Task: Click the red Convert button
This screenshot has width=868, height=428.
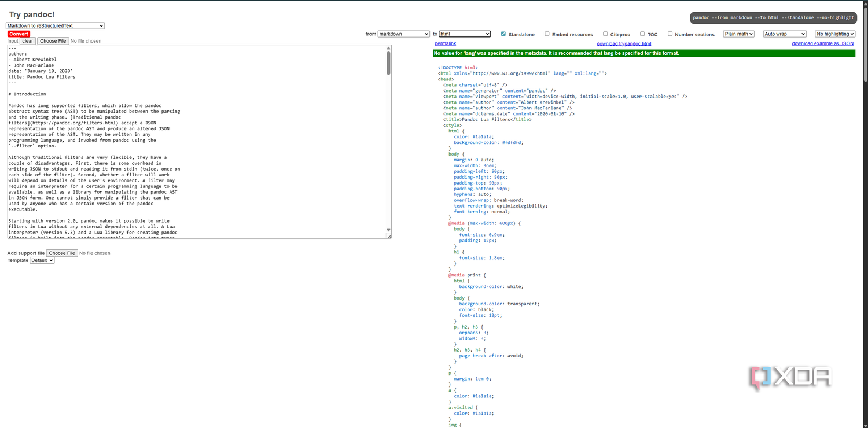Action: pos(19,34)
